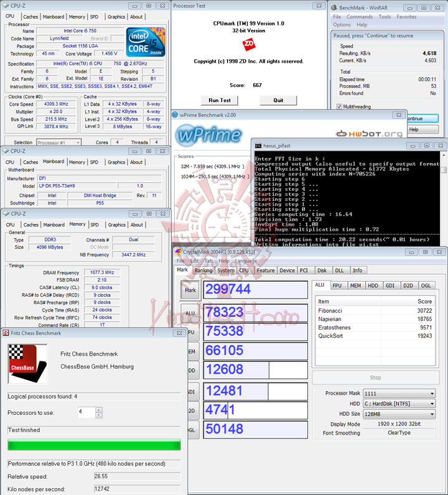The width and height of the screenshot is (448, 495).
Task: Open About tab in Mainboard CPU-Z window
Action: coord(136,162)
